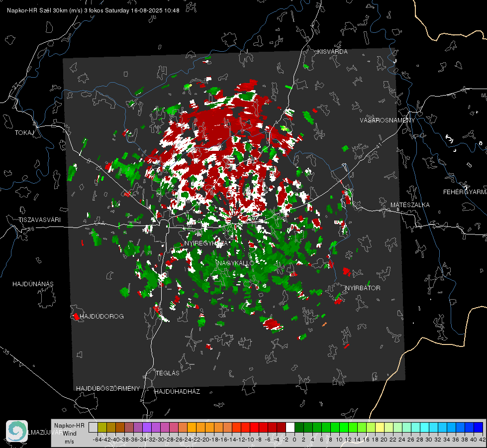Pick the white zero-velocity legend swatch
Viewport: 487px width, 448px height.
click(290, 428)
